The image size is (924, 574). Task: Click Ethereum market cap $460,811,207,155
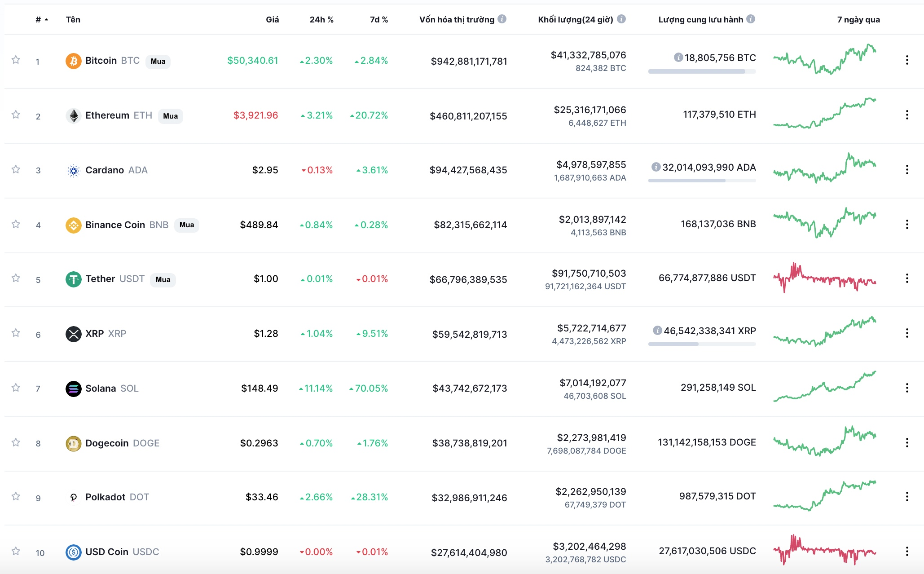468,116
